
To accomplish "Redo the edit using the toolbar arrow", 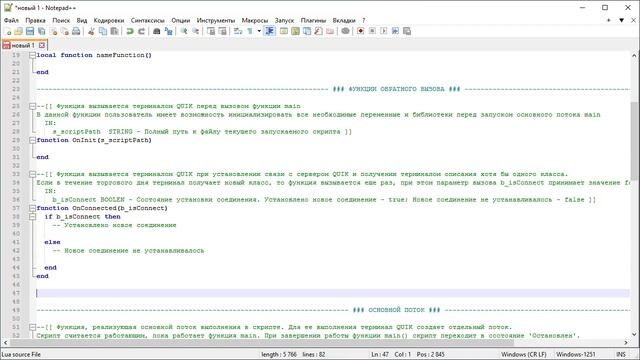I will point(141,31).
